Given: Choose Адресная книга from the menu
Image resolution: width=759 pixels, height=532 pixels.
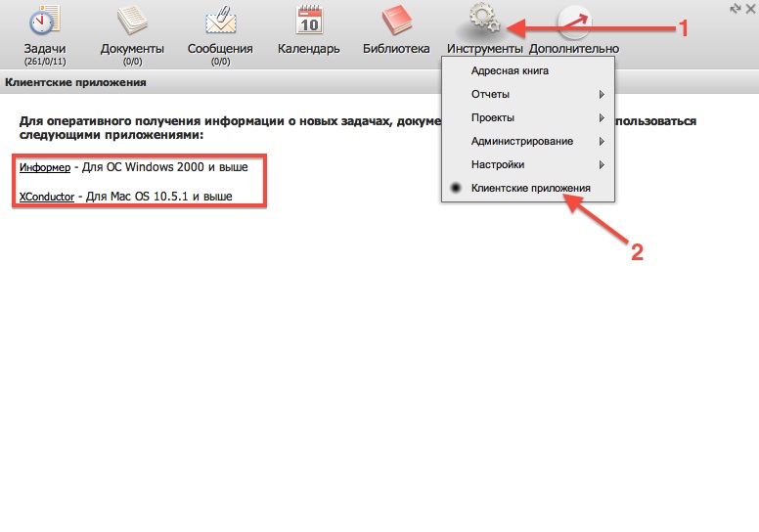Looking at the screenshot, I should [x=510, y=71].
